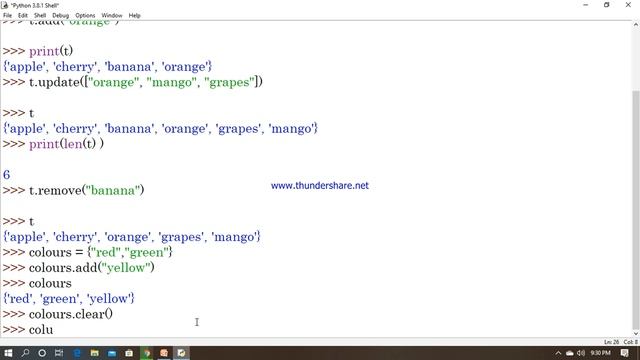
Task: Open File Explorer from taskbar
Action: [x=94, y=353]
